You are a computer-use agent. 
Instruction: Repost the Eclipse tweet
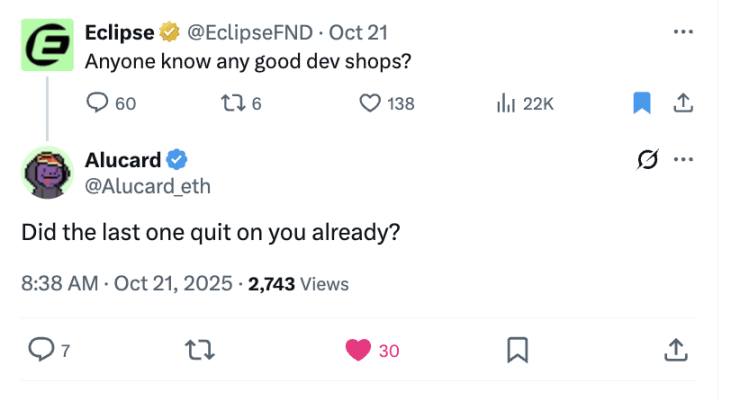[241, 103]
